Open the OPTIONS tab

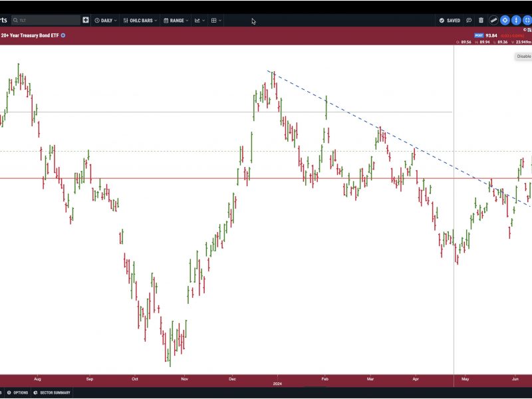click(x=18, y=392)
